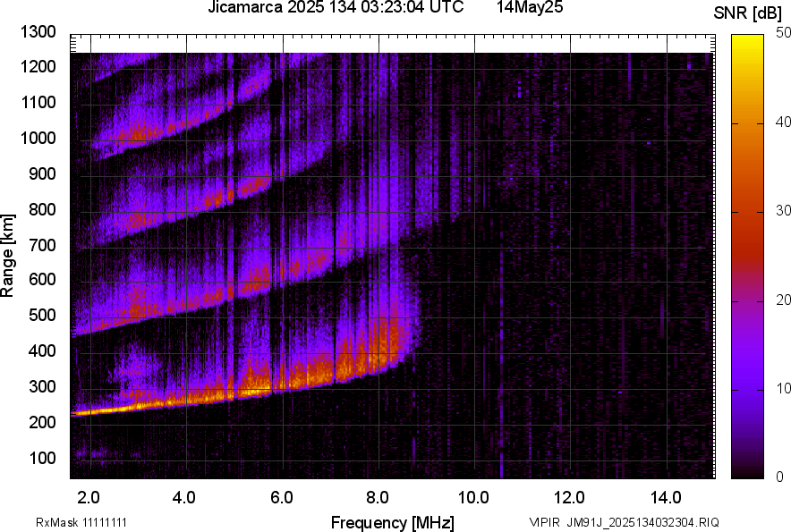
Task: Click range tick label 100
Action: pos(42,458)
